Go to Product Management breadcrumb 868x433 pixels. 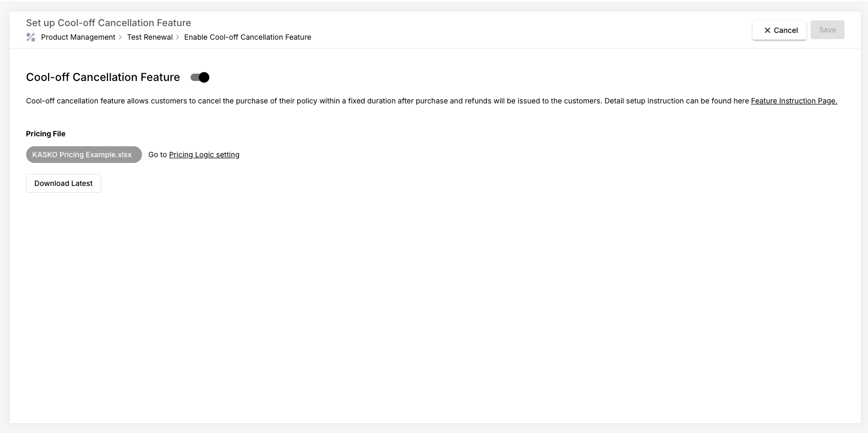(x=78, y=37)
